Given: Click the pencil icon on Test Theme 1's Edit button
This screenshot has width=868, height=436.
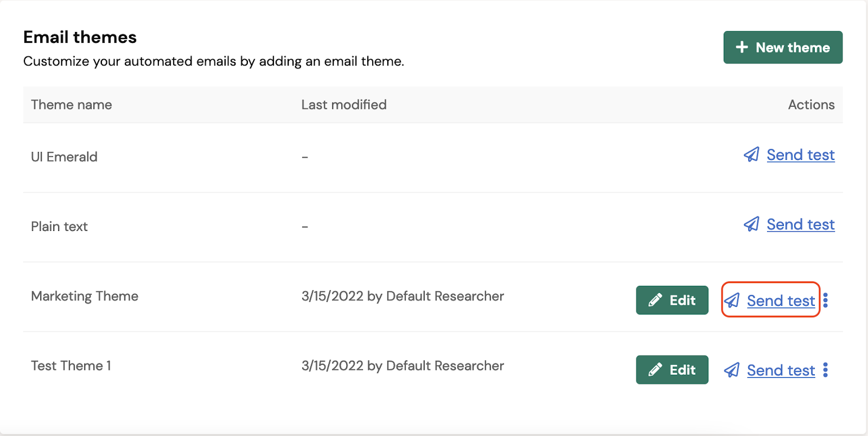Looking at the screenshot, I should 655,369.
